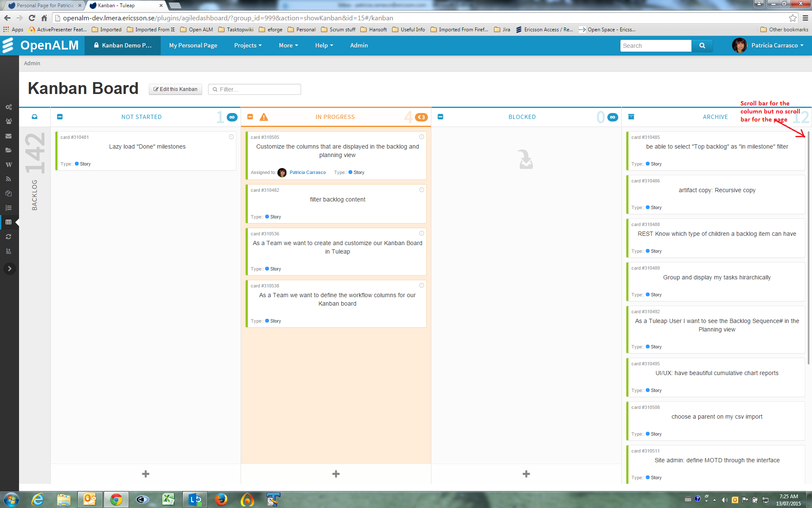Click clock icon on card #310481
The width and height of the screenshot is (812, 508).
click(x=231, y=137)
